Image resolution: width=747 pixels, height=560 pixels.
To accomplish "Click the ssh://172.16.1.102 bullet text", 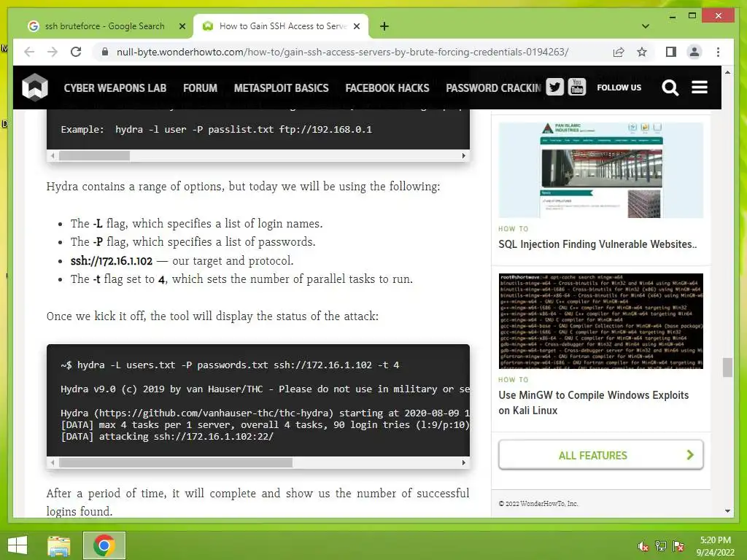I will point(182,261).
